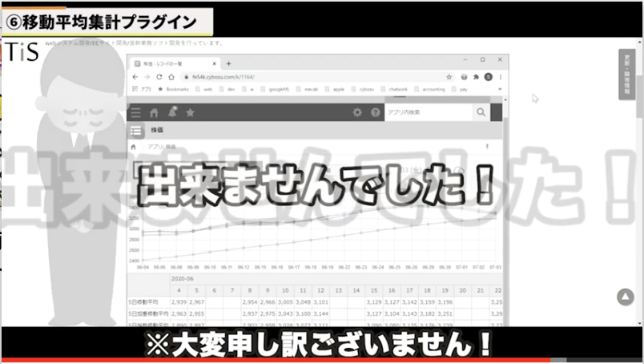Click the magnifier search button
This screenshot has width=644, height=364.
pyautogui.click(x=481, y=113)
